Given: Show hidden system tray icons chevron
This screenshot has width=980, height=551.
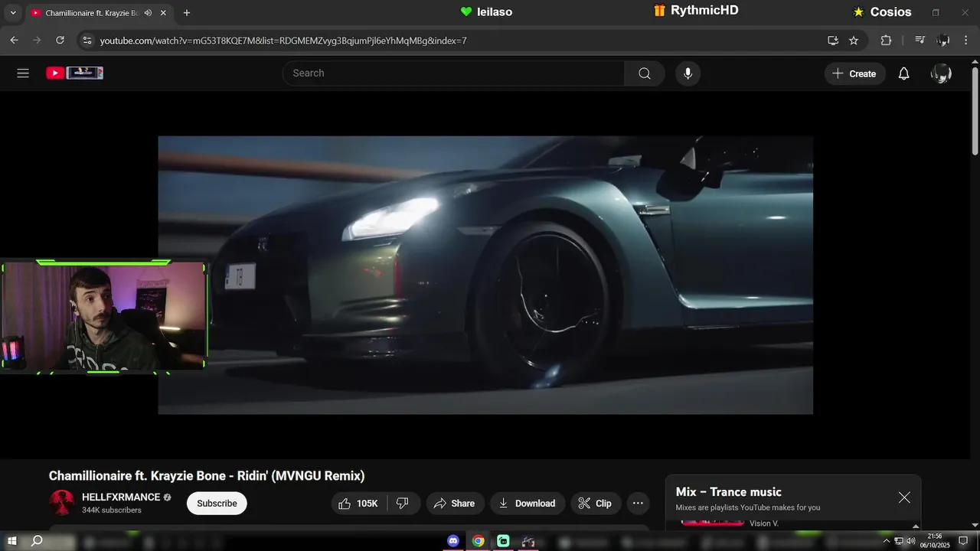Looking at the screenshot, I should [886, 541].
